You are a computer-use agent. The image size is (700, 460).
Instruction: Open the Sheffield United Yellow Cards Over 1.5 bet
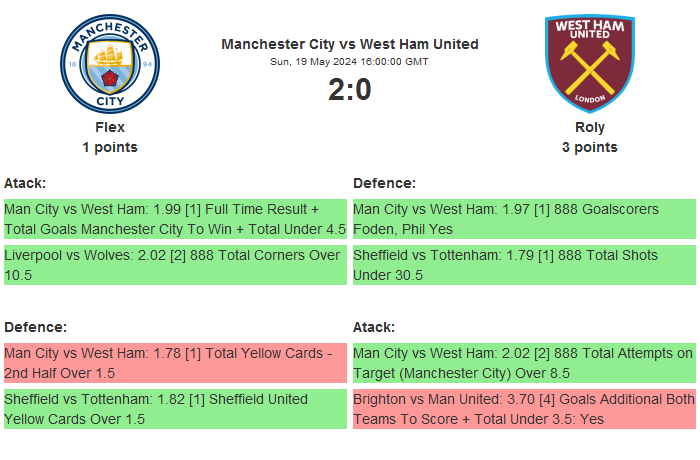(175, 409)
